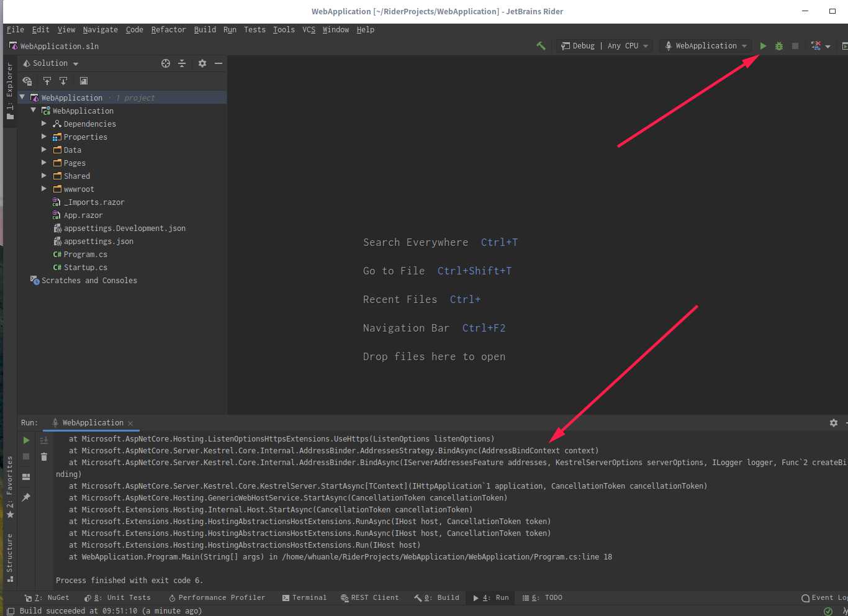
Task: Expand the Properties folder
Action: (44, 137)
